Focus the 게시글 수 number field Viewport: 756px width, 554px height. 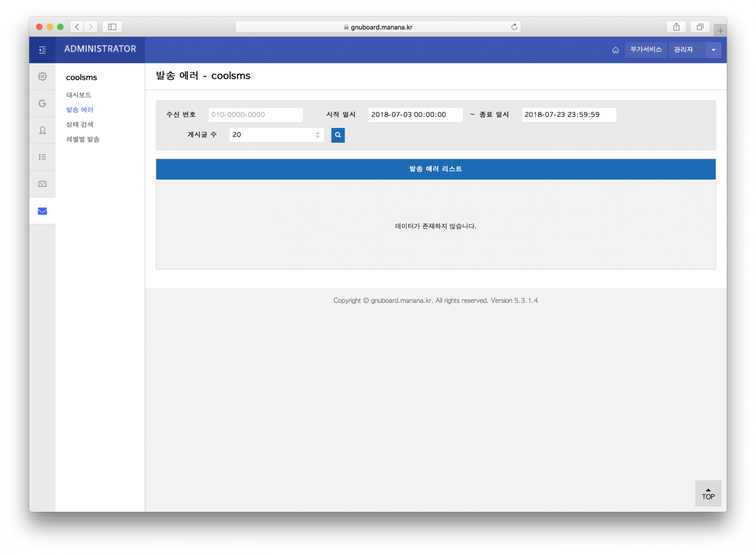pos(276,135)
